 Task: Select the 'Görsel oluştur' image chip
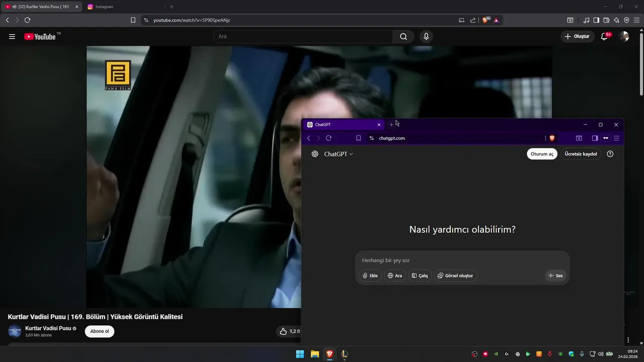(456, 276)
